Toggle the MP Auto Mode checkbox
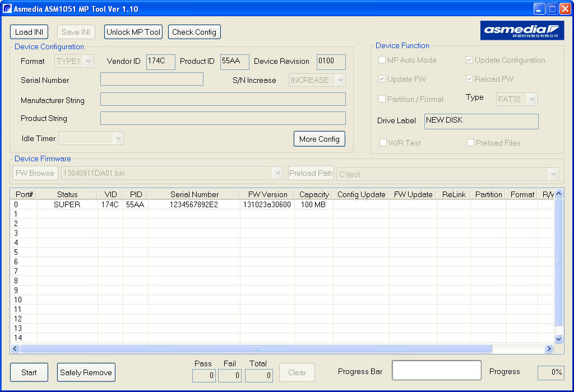Viewport: 574px width, 392px height. [382, 59]
